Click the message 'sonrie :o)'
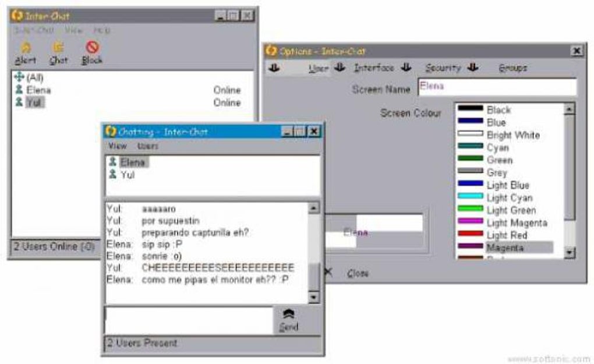This screenshot has height=364, width=594. [x=162, y=256]
